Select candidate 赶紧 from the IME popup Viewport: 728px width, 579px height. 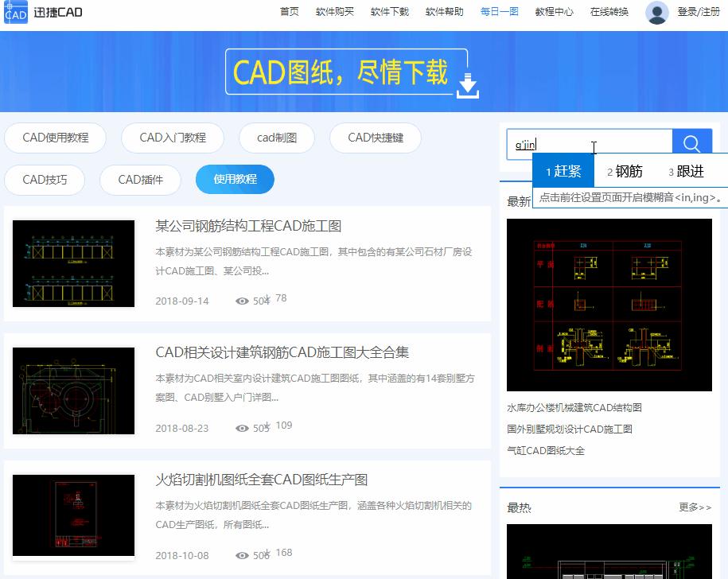[564, 170]
